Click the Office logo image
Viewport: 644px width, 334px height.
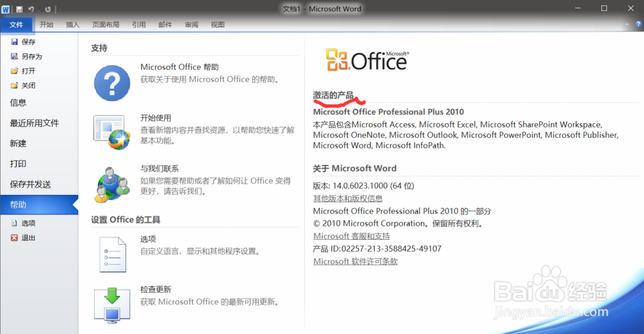[x=367, y=61]
